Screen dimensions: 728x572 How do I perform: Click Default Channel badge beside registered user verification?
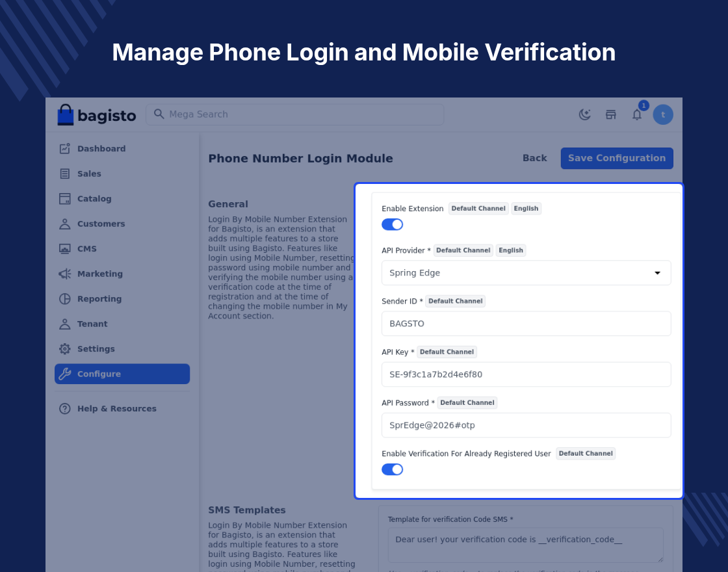click(x=586, y=454)
